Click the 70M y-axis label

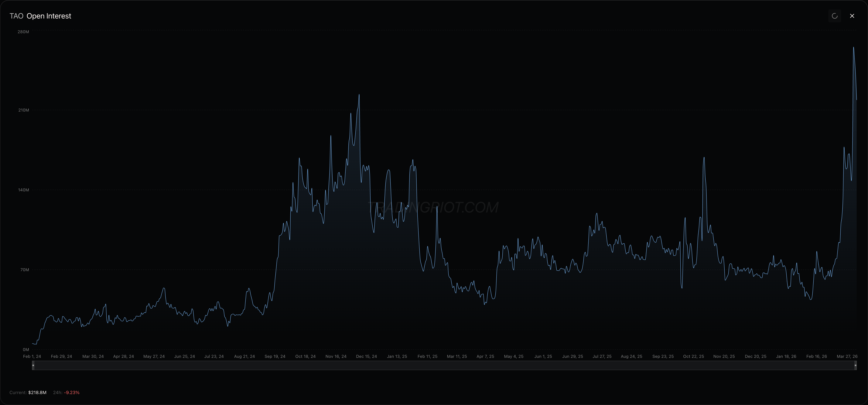pos(25,270)
